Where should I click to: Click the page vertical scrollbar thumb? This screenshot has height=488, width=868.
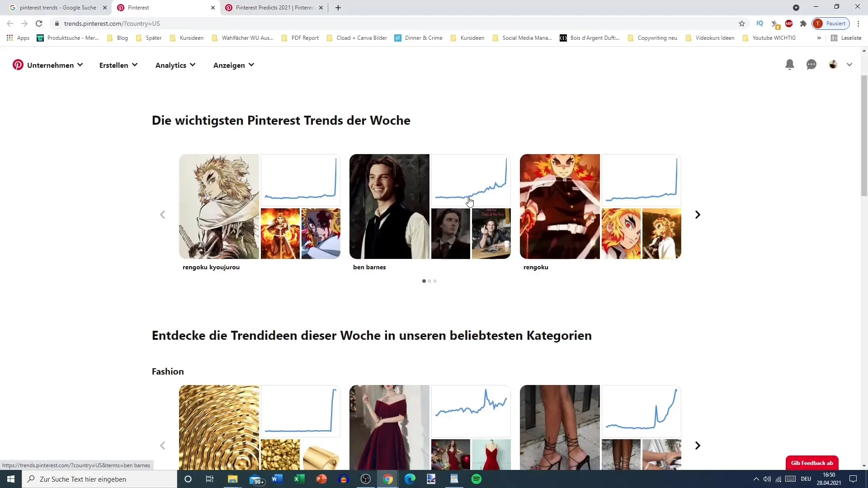[864, 136]
